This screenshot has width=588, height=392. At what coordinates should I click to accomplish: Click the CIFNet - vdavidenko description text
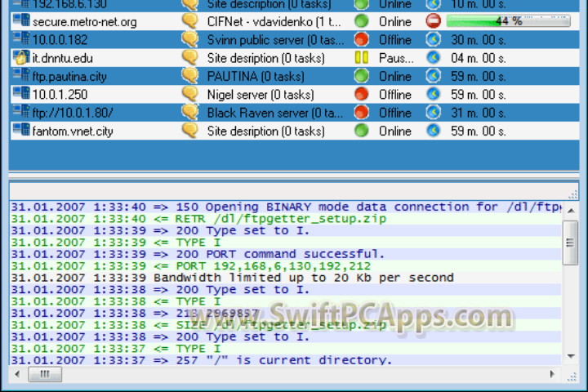click(274, 22)
